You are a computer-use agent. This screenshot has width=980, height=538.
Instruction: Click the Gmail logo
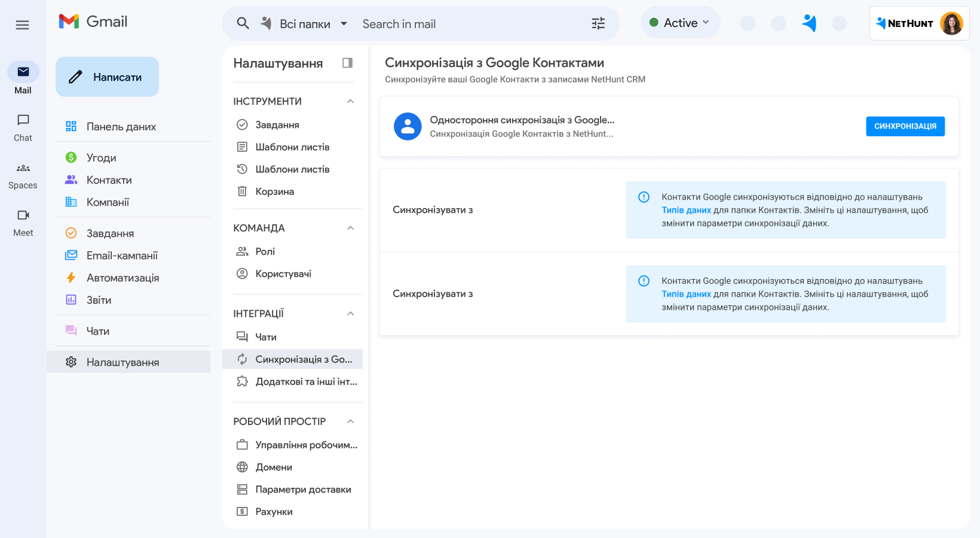click(93, 22)
